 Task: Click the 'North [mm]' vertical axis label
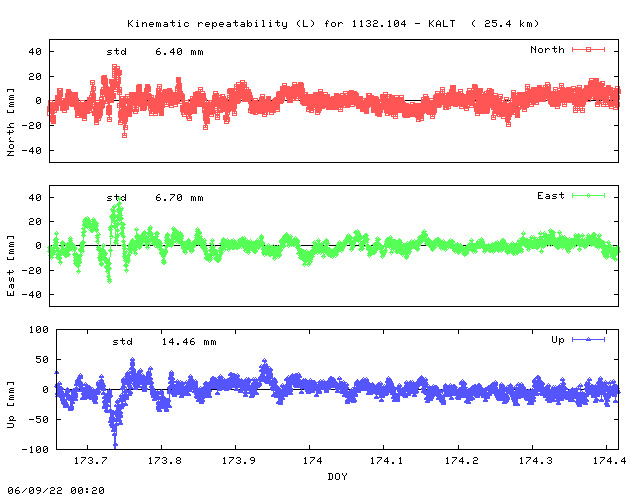coord(11,122)
